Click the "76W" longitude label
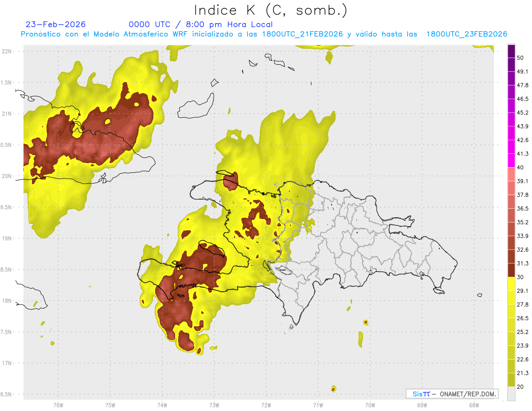The image size is (532, 411). pyautogui.click(x=58, y=405)
